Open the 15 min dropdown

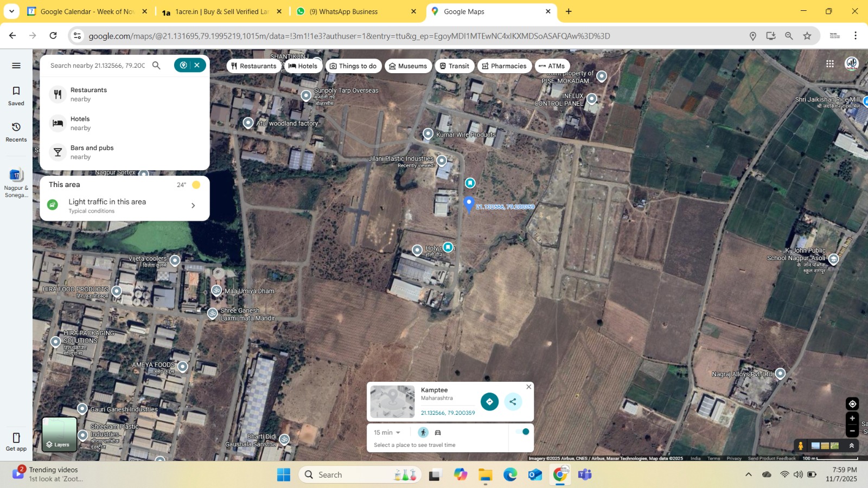[387, 432]
